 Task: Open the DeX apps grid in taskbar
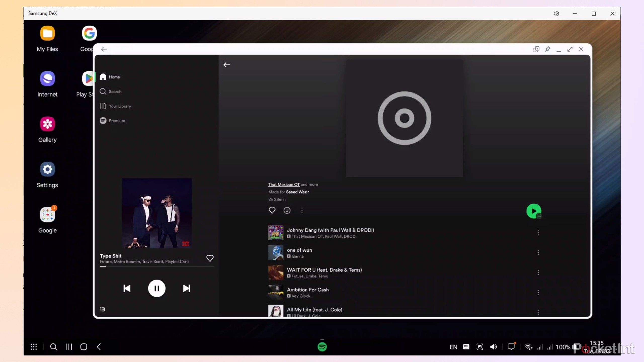[x=33, y=347]
